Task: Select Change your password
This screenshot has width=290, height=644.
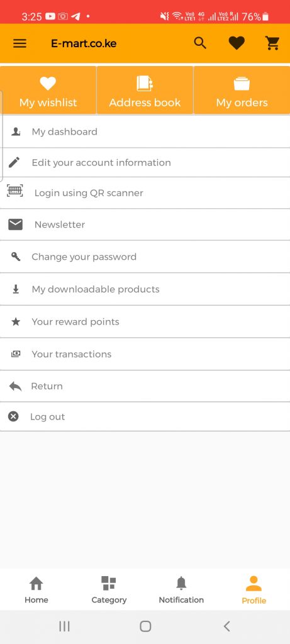Action: click(x=145, y=257)
